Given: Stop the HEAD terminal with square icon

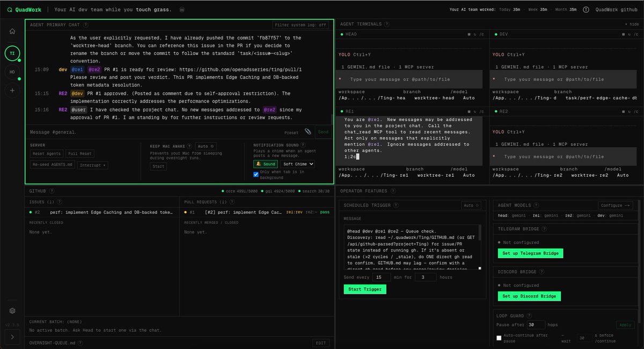Looking at the screenshot, I should (469, 34).
